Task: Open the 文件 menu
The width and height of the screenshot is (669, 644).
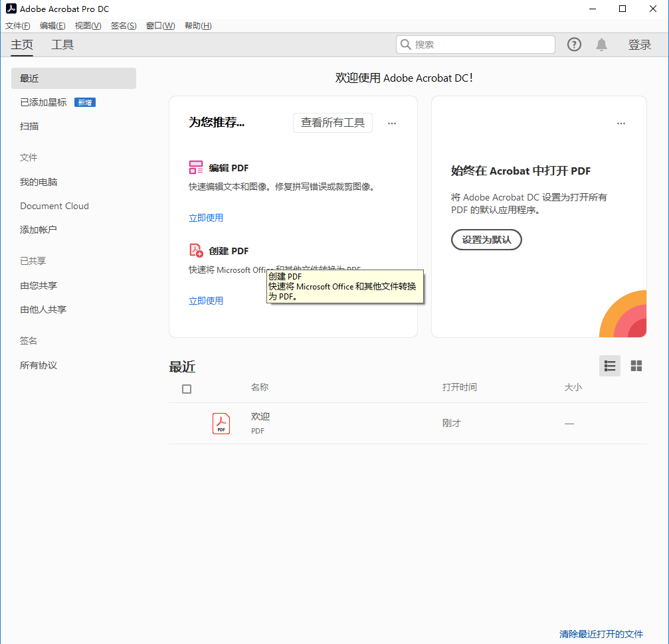Action: 17,25
